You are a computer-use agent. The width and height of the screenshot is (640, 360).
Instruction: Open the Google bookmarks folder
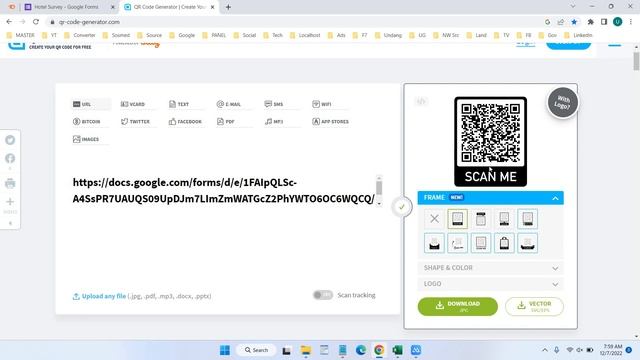[x=182, y=35]
